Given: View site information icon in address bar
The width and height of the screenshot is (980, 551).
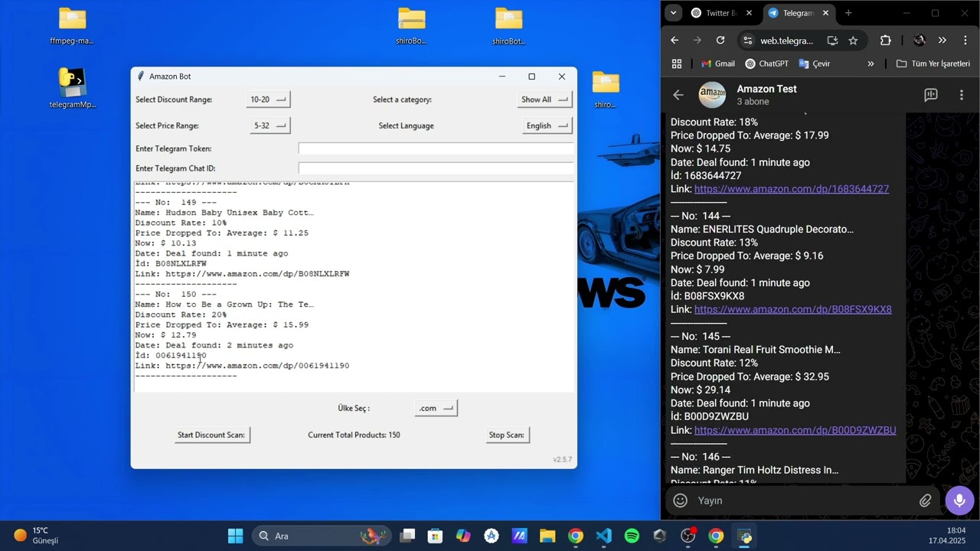Looking at the screenshot, I should click(747, 41).
